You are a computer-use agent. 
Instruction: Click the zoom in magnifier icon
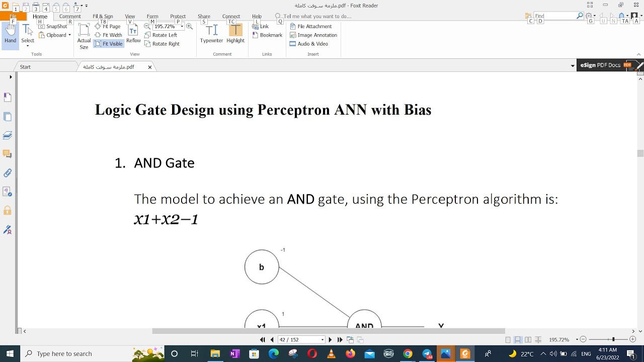190,26
